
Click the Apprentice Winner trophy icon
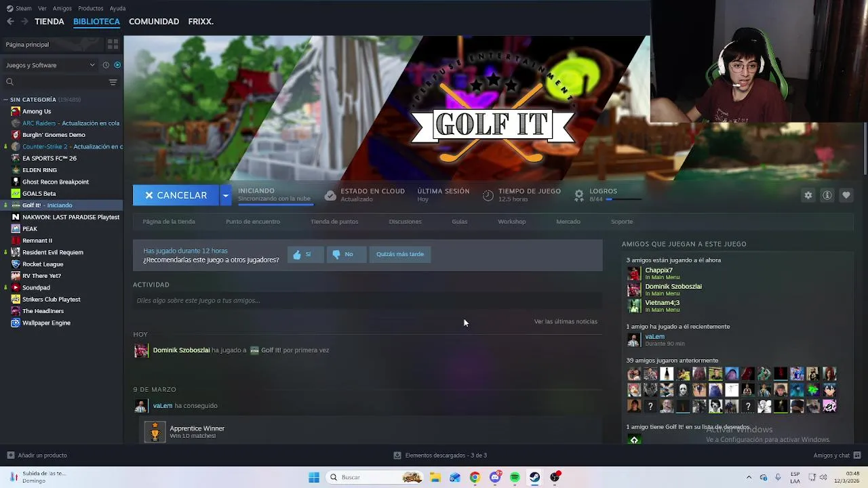pos(155,432)
